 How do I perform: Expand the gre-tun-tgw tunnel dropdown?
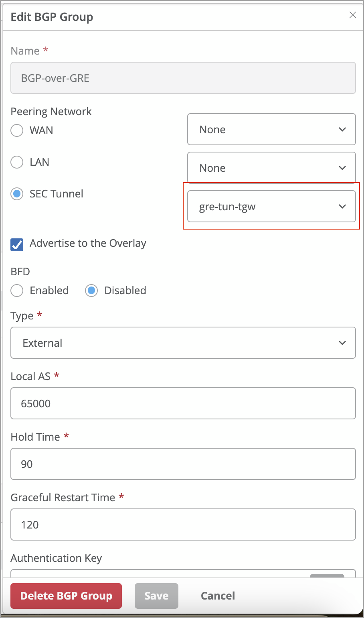pyautogui.click(x=271, y=206)
